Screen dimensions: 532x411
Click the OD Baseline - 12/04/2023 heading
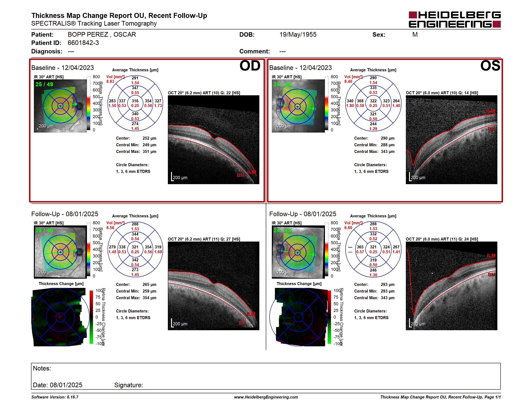point(62,68)
